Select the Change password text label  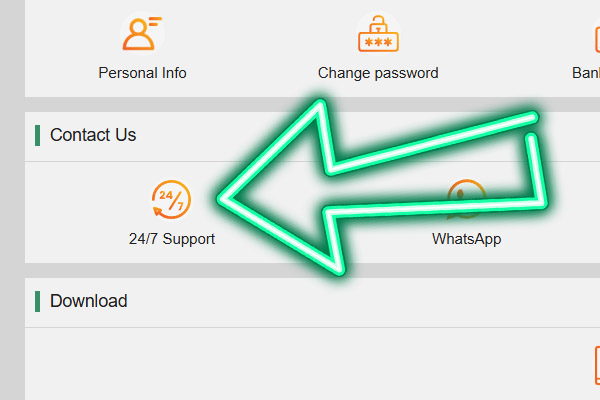(x=378, y=73)
